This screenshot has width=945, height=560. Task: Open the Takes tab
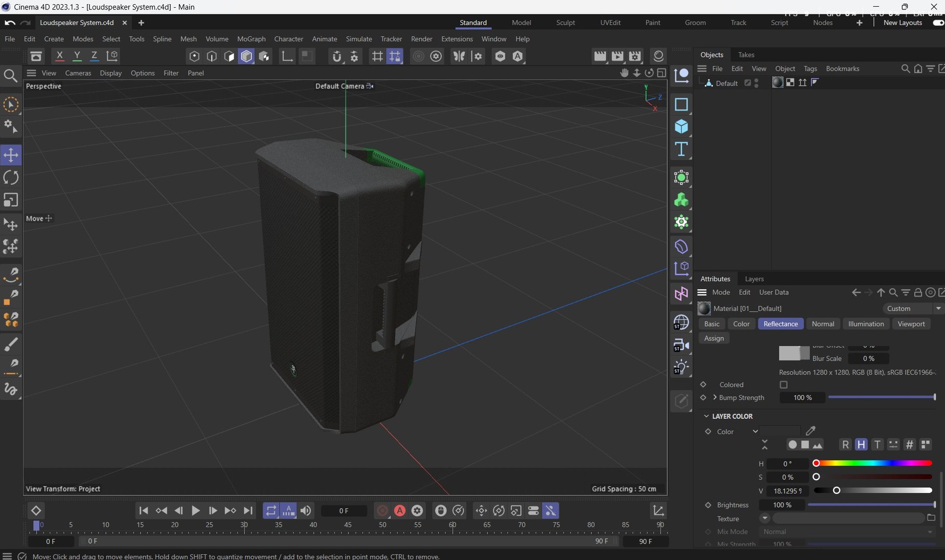coord(746,54)
